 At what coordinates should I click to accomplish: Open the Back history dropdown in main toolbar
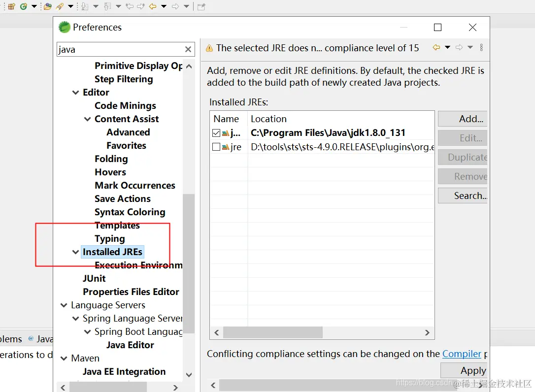click(164, 6)
